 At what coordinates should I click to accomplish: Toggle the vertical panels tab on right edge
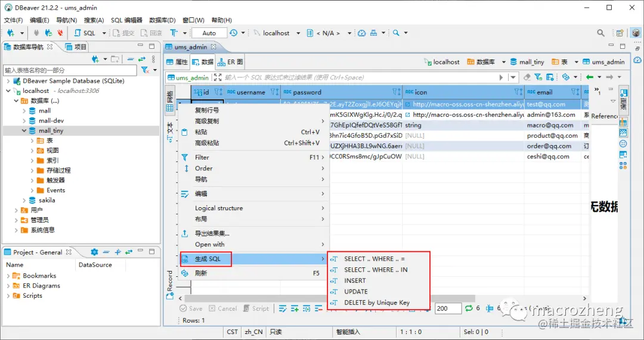pyautogui.click(x=623, y=100)
